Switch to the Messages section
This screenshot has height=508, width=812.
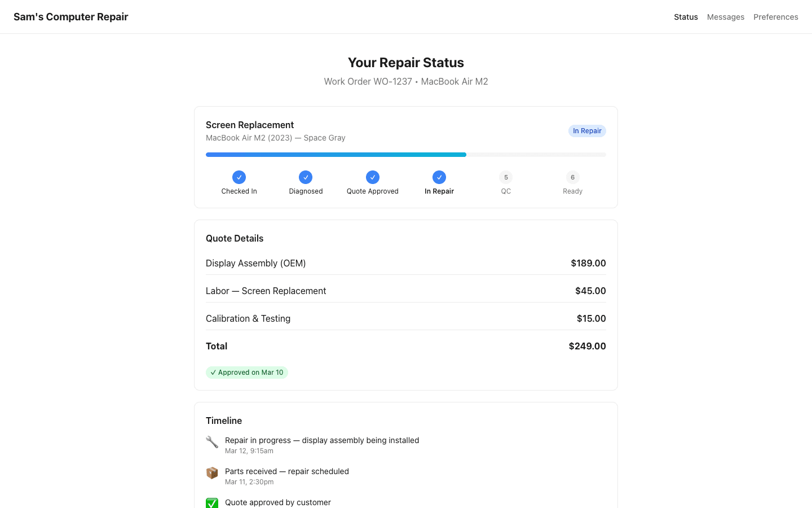726,17
